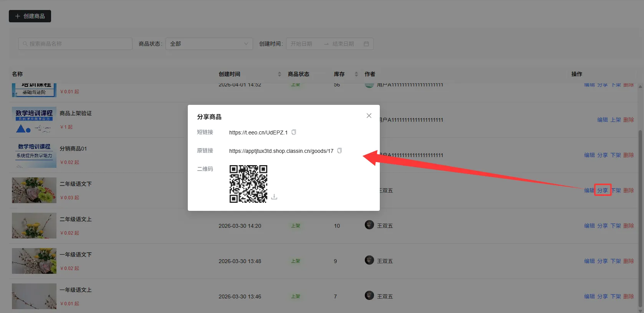
Task: Pick the 开始日期 start date field
Action: pyautogui.click(x=301, y=44)
